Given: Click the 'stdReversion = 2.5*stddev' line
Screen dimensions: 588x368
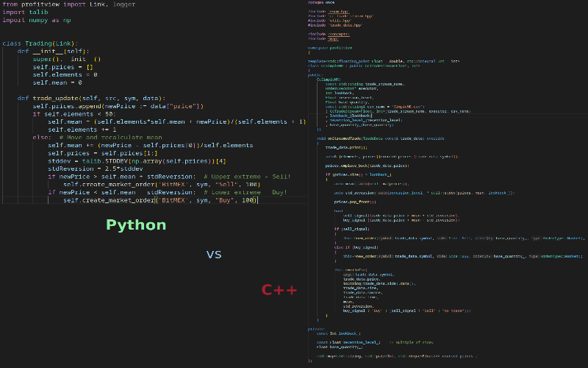Looking at the screenshot, I should [x=96, y=169].
